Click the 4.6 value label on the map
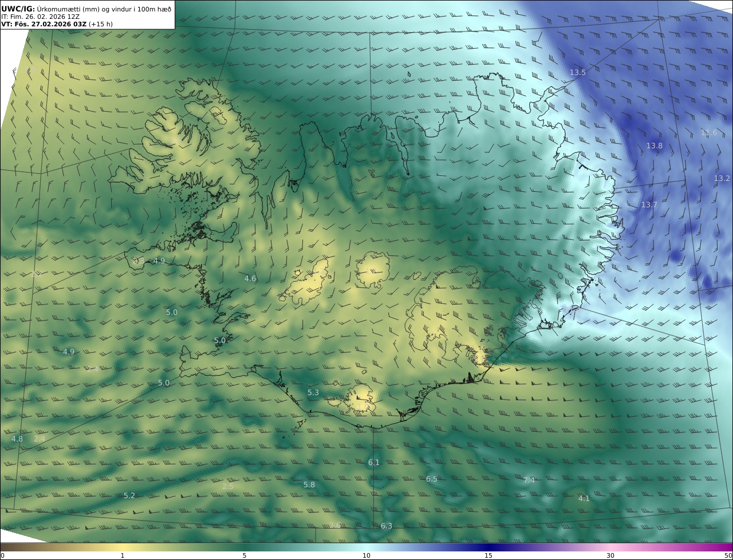733x560 pixels. coord(250,279)
